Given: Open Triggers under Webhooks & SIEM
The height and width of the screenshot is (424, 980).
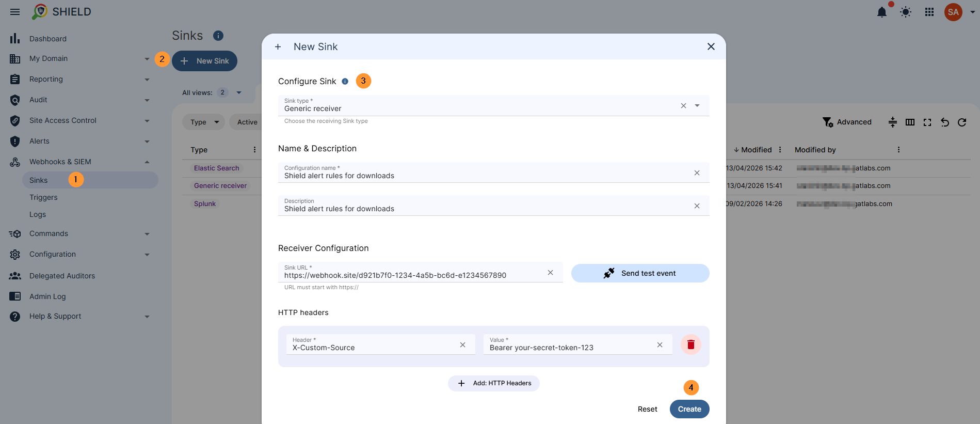Looking at the screenshot, I should tap(43, 197).
